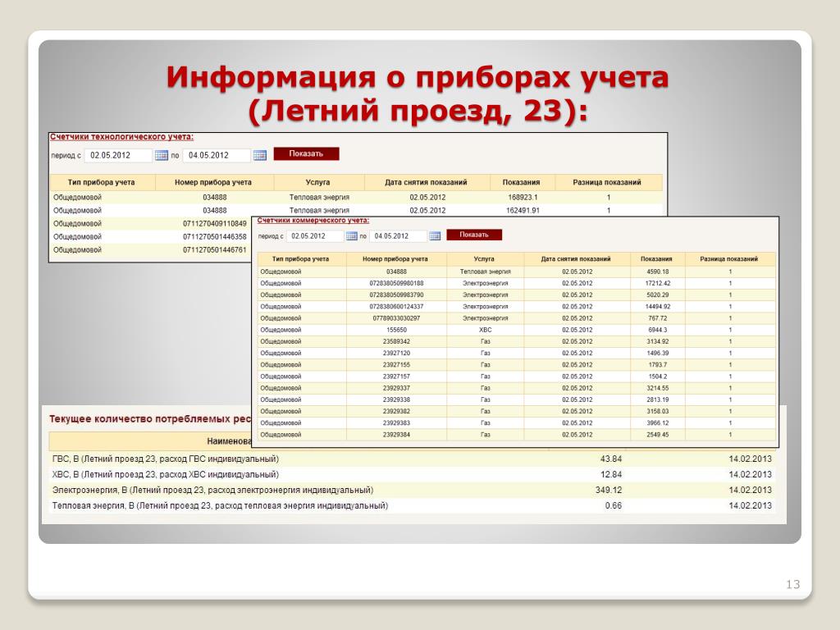This screenshot has height=630, width=840.
Task: Select consumption value 349.12
Action: click(x=609, y=491)
